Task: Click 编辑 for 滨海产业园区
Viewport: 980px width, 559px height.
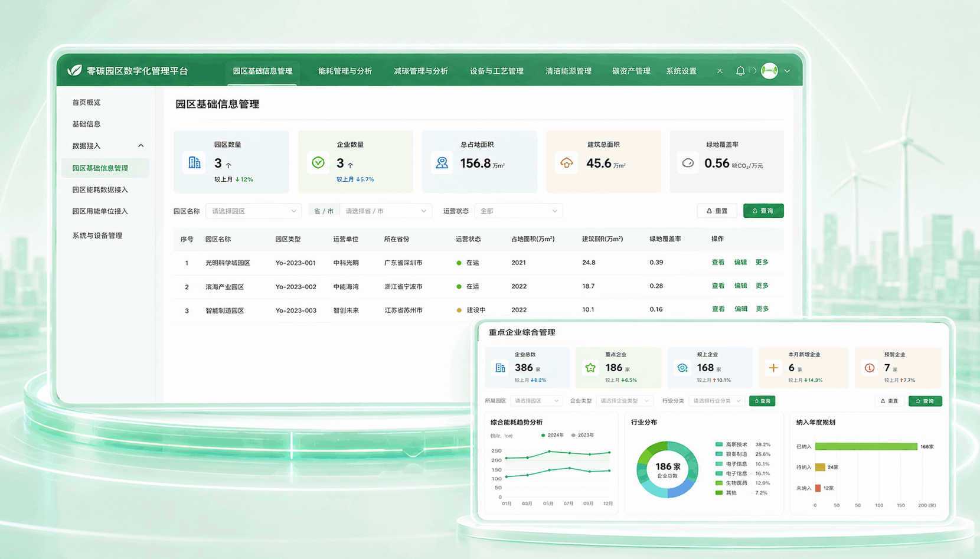Action: (740, 286)
